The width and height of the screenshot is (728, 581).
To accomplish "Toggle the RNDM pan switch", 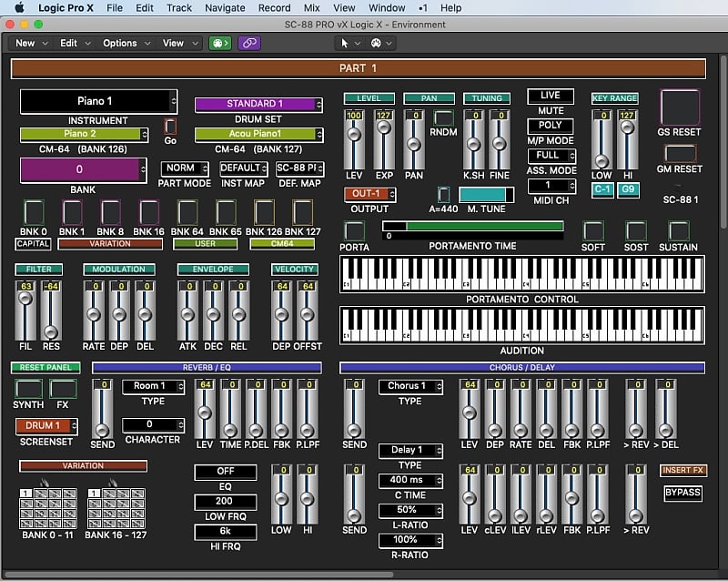I will (x=443, y=118).
